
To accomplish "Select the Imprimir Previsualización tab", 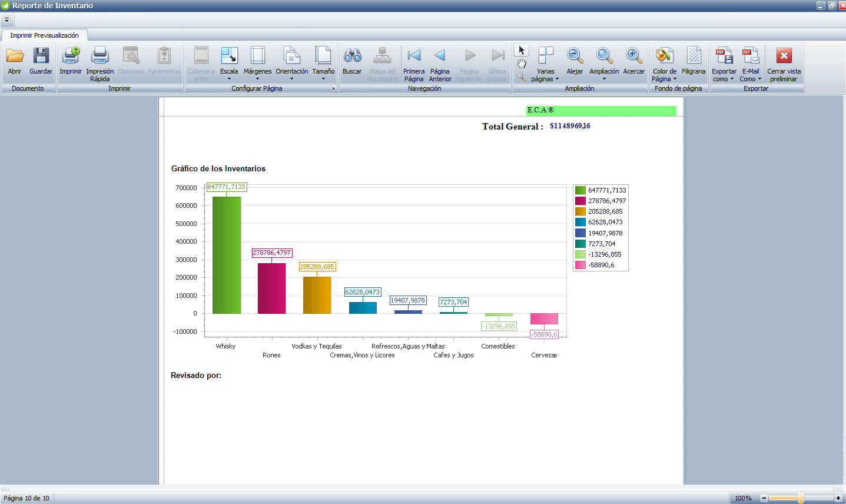I will [x=44, y=35].
